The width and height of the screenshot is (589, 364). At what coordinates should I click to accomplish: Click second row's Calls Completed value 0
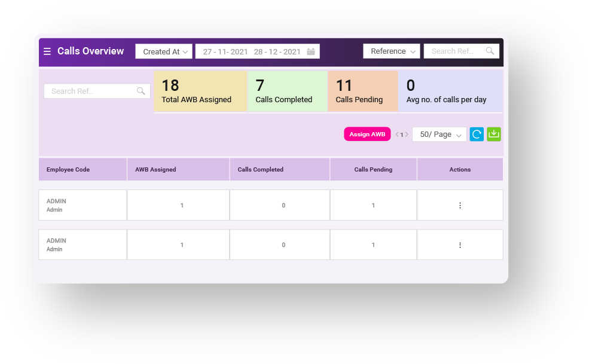coord(283,245)
